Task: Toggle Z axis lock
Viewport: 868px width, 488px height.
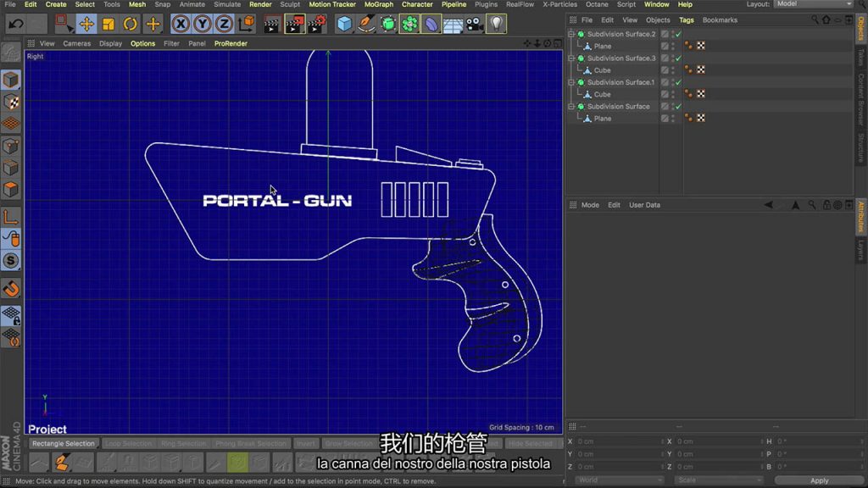Action: tap(224, 24)
